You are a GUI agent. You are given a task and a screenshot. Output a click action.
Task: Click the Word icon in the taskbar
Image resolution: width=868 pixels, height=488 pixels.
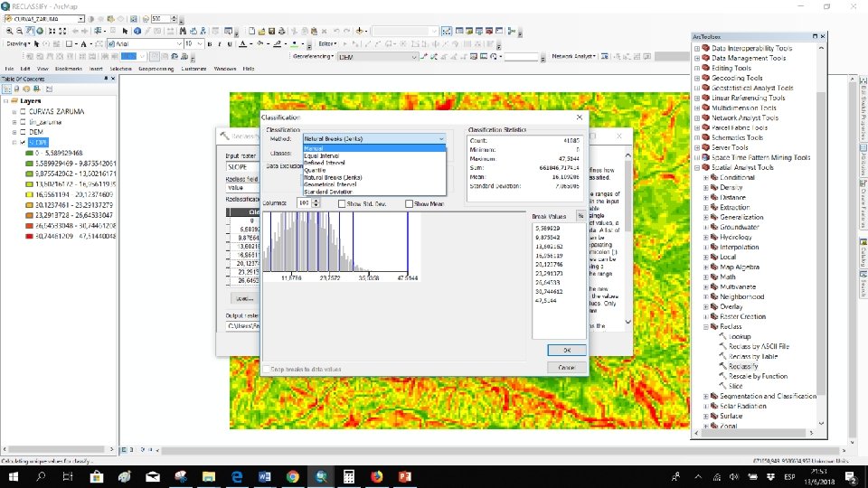265,476
